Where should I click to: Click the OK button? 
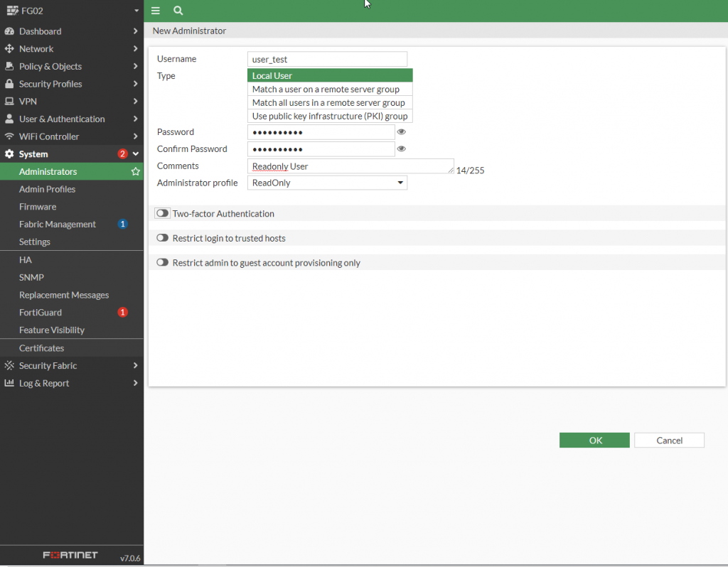(x=594, y=441)
